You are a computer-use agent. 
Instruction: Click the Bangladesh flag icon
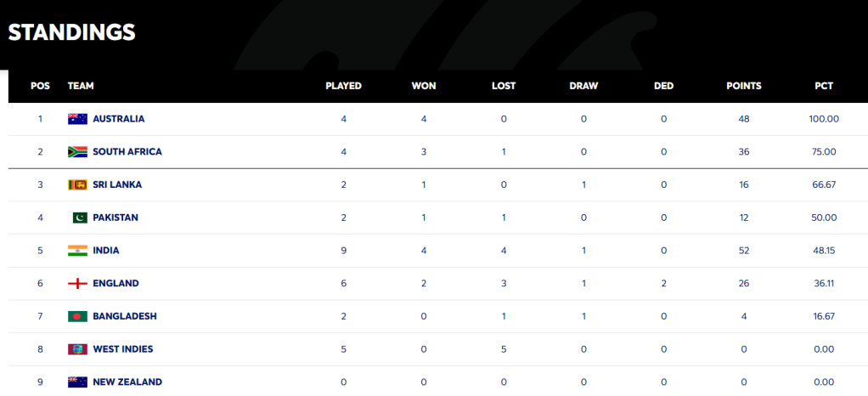pyautogui.click(x=77, y=316)
